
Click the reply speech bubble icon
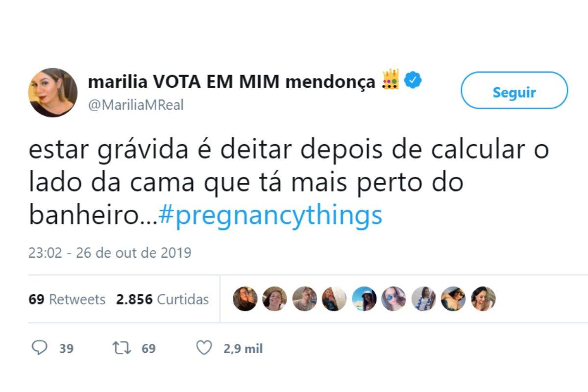pyautogui.click(x=39, y=348)
